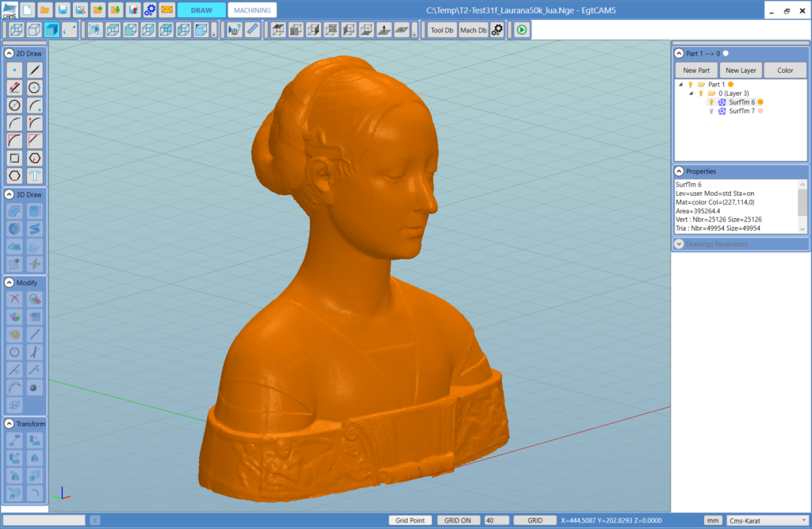Collapse the Properties panel
812x529 pixels.
click(679, 171)
